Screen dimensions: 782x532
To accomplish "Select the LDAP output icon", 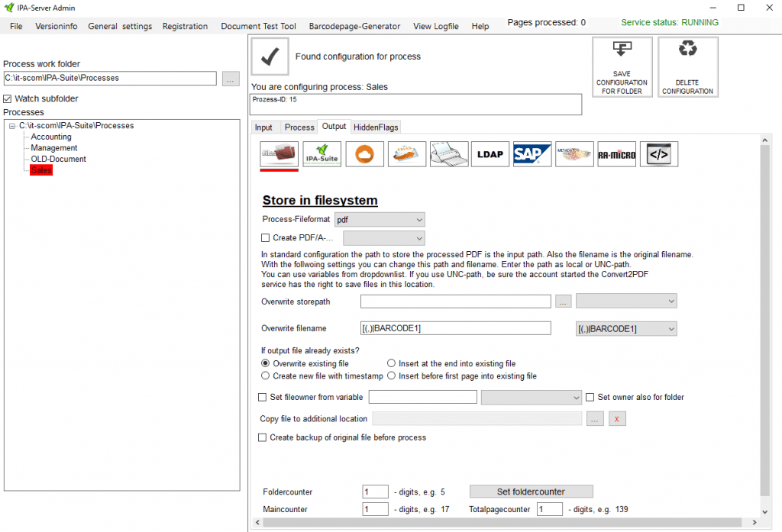I will pos(490,154).
